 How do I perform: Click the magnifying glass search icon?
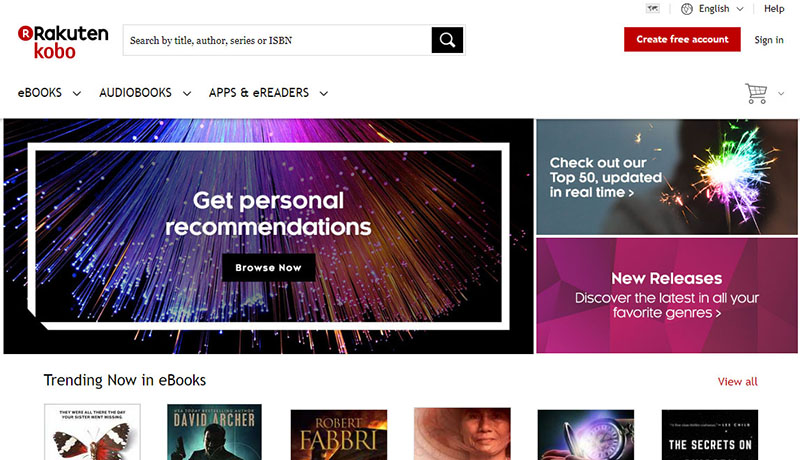point(448,40)
